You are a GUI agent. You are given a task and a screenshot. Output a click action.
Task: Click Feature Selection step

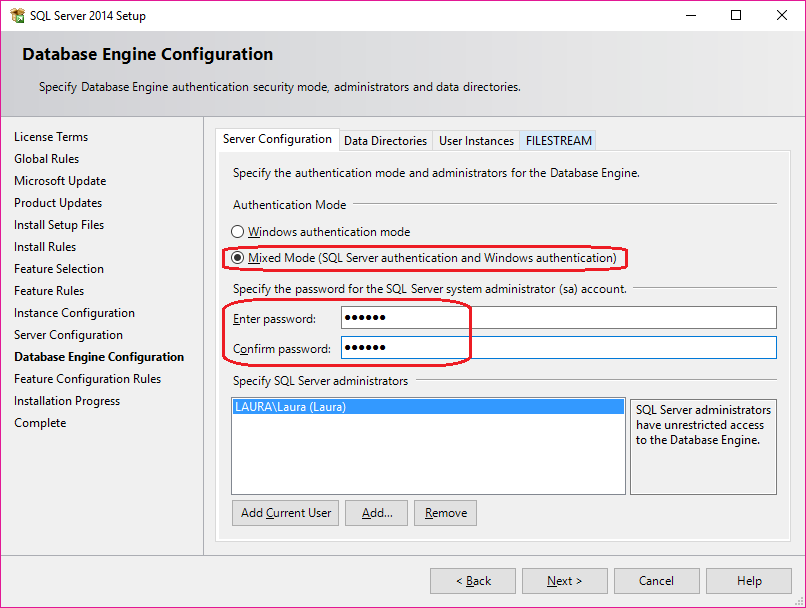59,269
